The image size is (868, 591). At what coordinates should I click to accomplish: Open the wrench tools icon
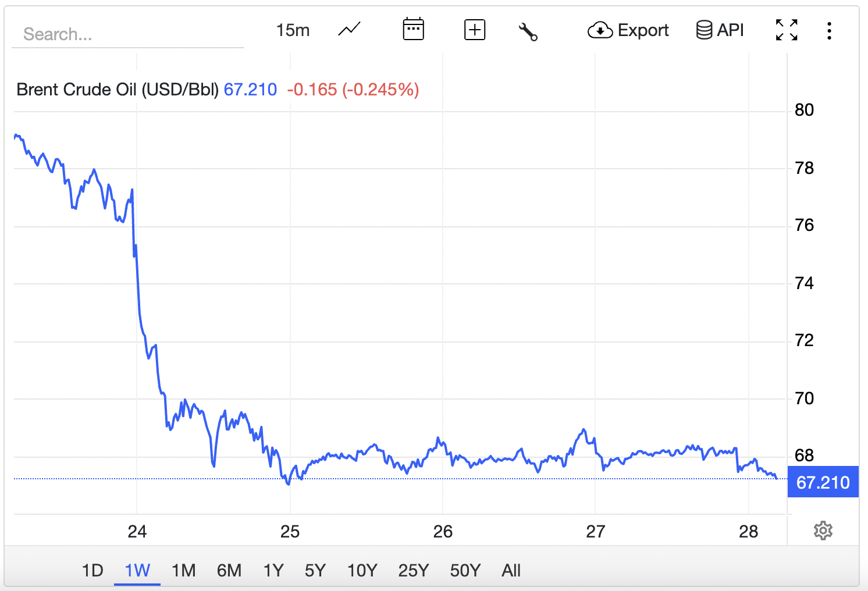(528, 31)
